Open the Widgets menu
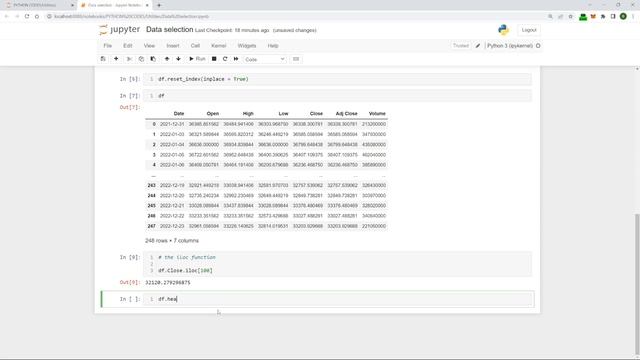Image resolution: width=640 pixels, height=360 pixels. (247, 46)
